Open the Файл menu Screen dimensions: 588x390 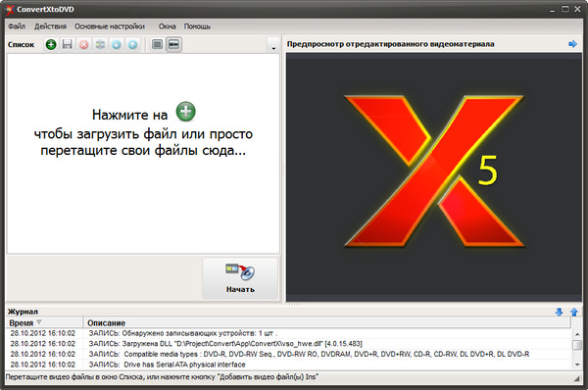coord(17,26)
